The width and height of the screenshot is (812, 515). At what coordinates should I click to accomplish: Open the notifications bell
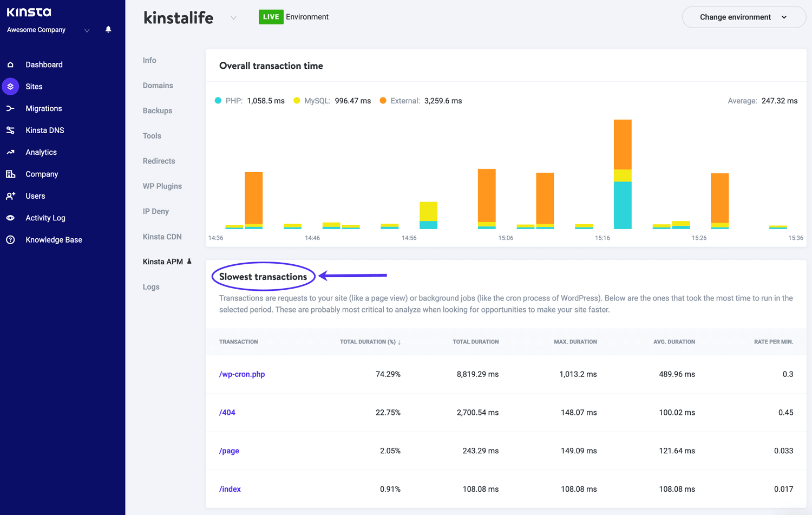pyautogui.click(x=108, y=29)
